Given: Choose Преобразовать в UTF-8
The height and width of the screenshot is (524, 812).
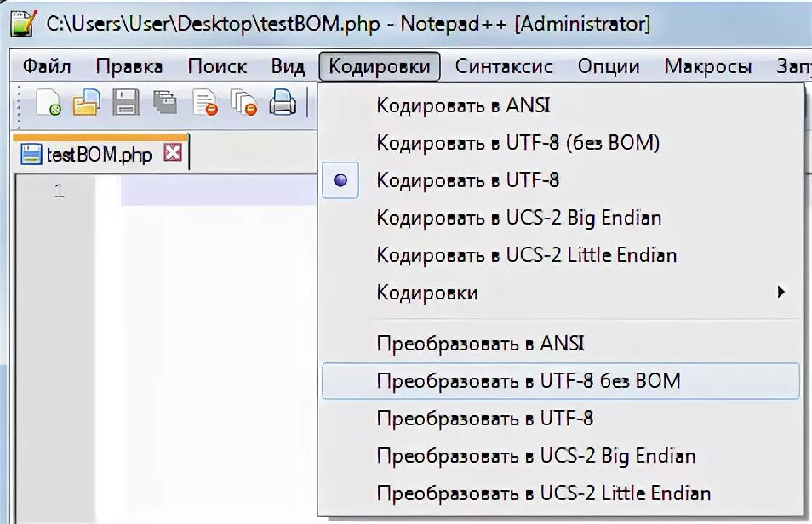Looking at the screenshot, I should click(561, 419).
